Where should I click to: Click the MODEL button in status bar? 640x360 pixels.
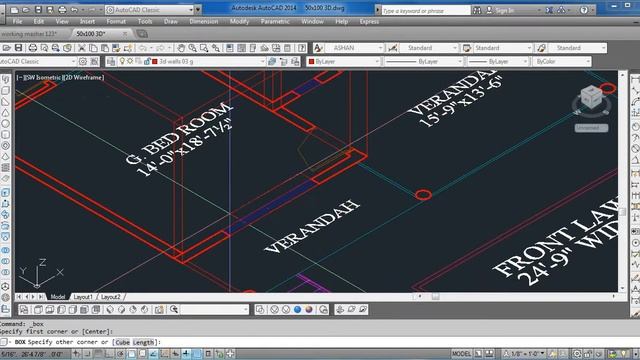coord(461,354)
